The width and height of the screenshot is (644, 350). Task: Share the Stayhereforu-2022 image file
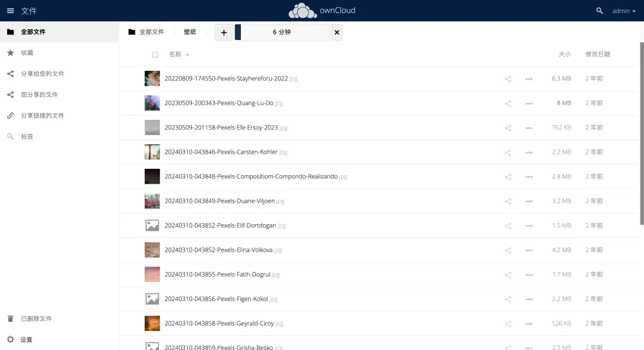point(508,79)
